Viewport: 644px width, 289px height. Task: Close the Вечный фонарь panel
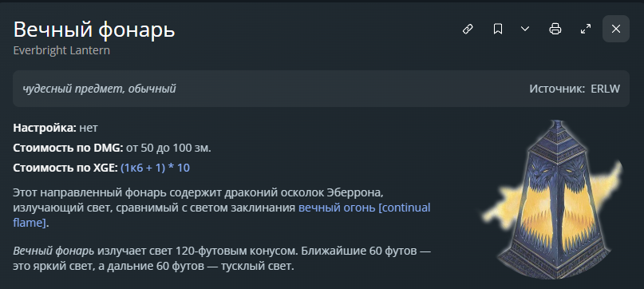(615, 29)
